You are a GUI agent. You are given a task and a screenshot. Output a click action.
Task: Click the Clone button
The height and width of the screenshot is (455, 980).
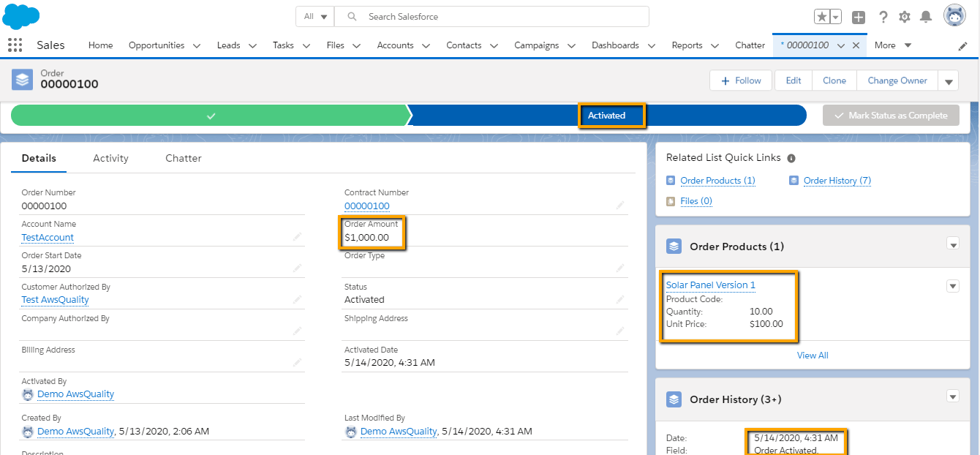point(834,81)
